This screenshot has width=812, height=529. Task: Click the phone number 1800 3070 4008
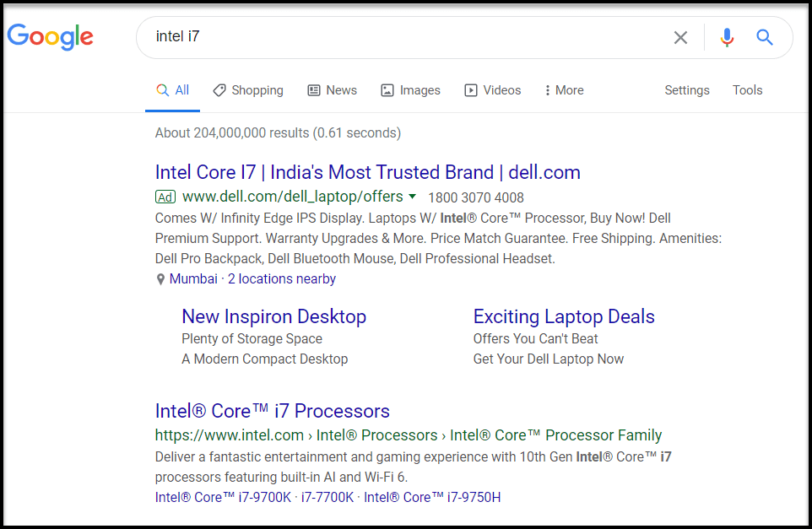coord(476,197)
